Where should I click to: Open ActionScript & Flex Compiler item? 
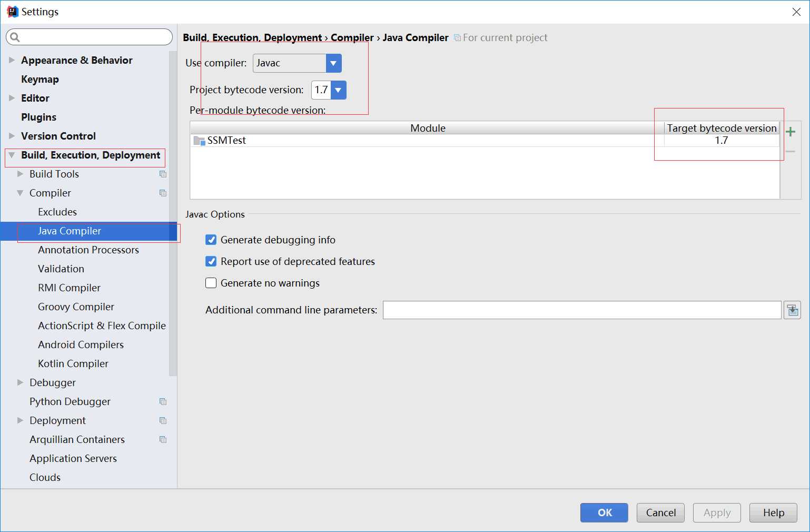102,326
